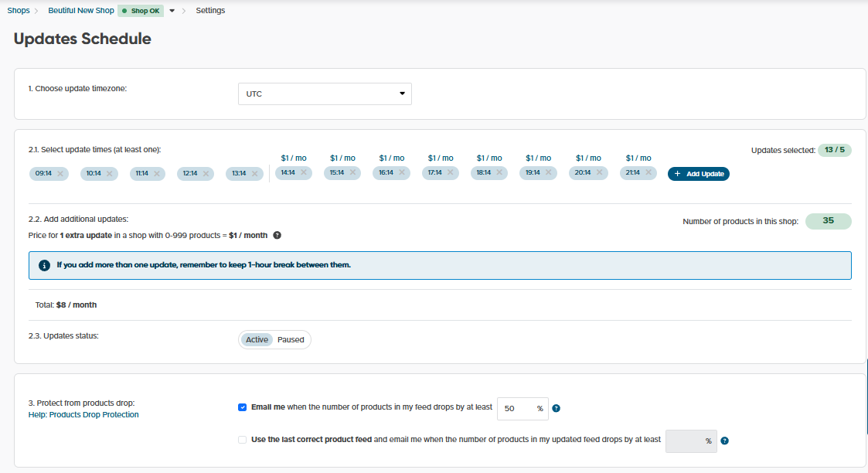868x473 pixels.
Task: Open help icon beside 50% drop field
Action: (x=556, y=408)
